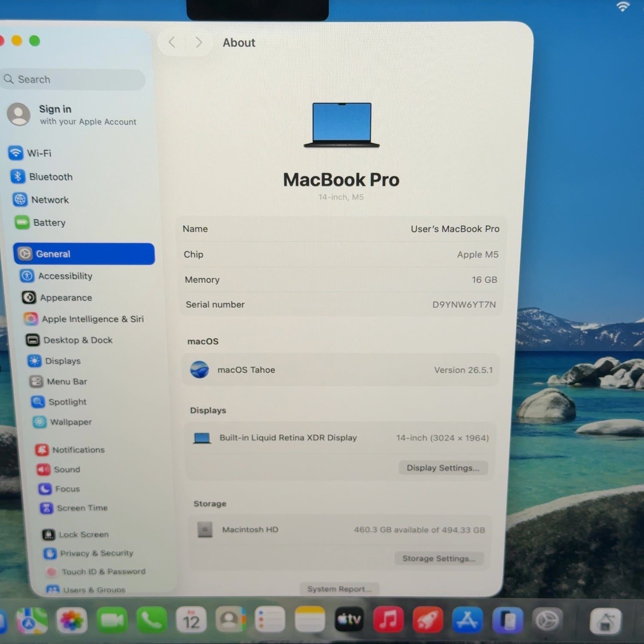This screenshot has height=644, width=644.
Task: Open Sound settings in sidebar
Action: [x=58, y=469]
